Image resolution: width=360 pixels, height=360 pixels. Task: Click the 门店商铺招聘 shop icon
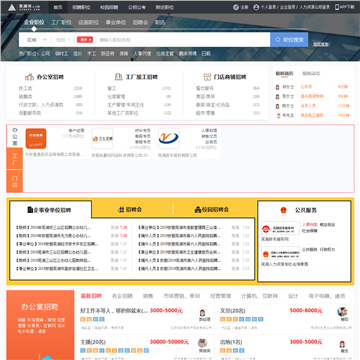[207, 77]
